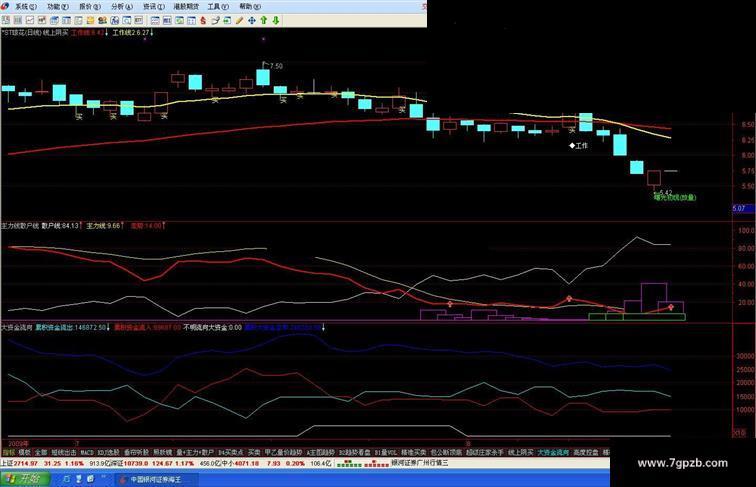The width and height of the screenshot is (756, 487).
Task: Open the 功能 menu
Action: click(x=58, y=7)
